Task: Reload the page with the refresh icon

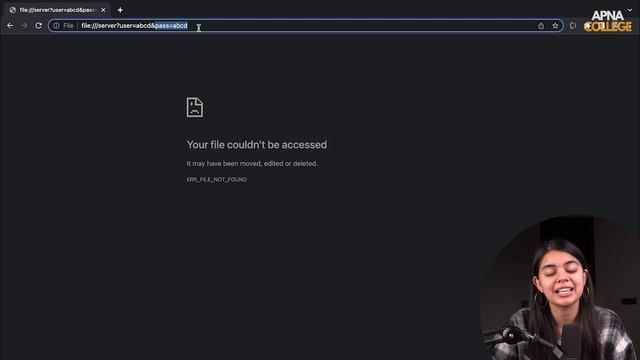Action: coord(38,25)
